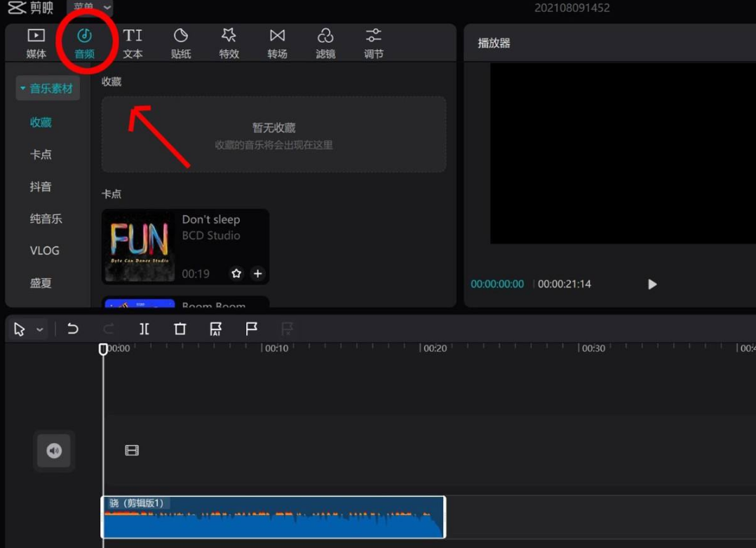Open the 文本 text panel

coord(132,42)
